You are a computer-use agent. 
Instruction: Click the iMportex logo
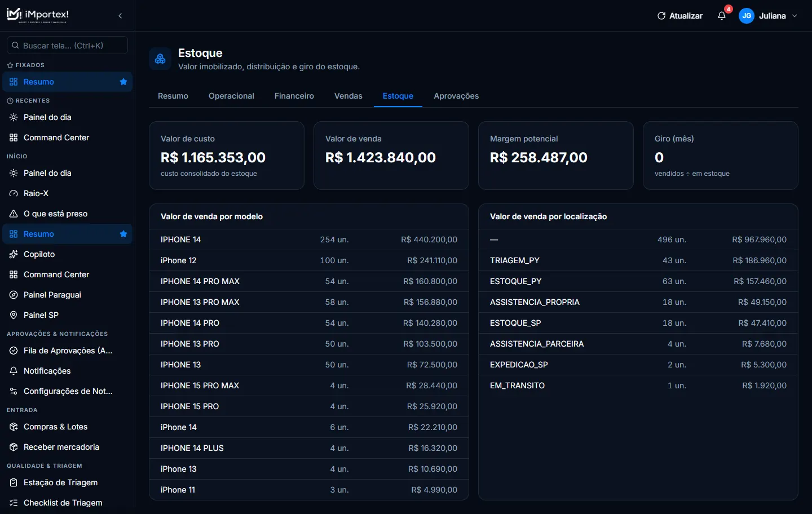coord(37,15)
